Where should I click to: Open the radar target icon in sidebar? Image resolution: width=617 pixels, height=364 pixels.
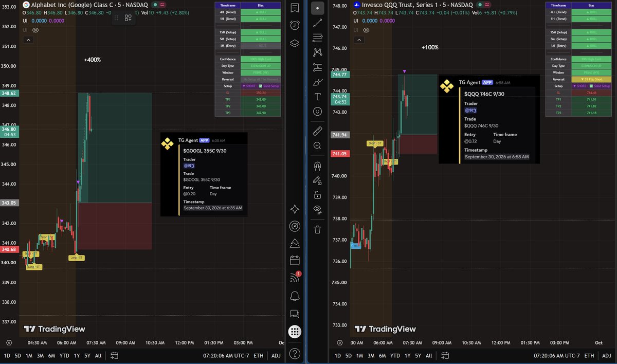(295, 226)
